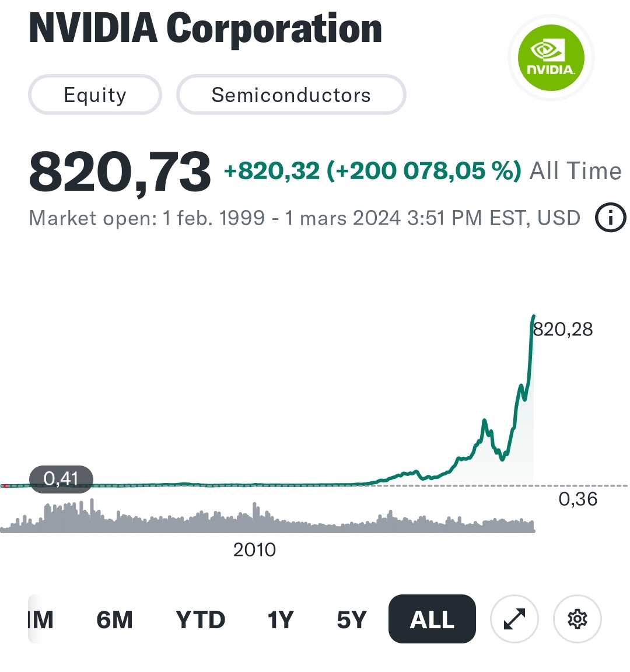Tap the 0,41 price marker

[x=61, y=479]
